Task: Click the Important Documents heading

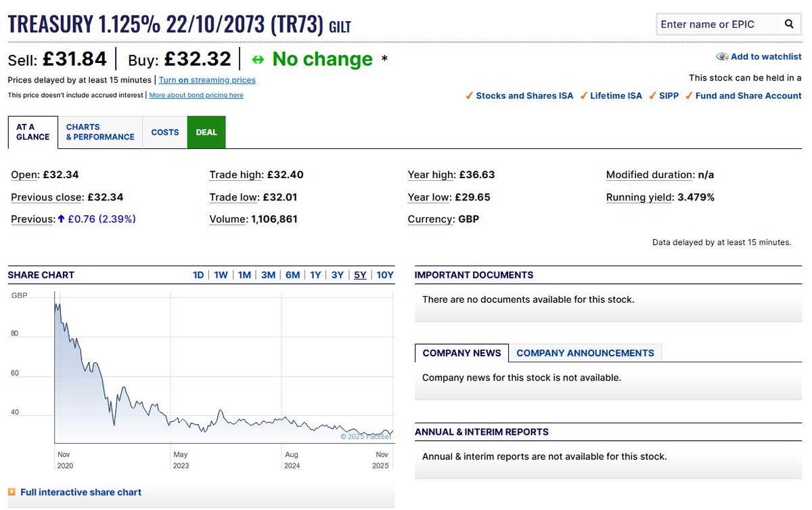Action: 474,275
